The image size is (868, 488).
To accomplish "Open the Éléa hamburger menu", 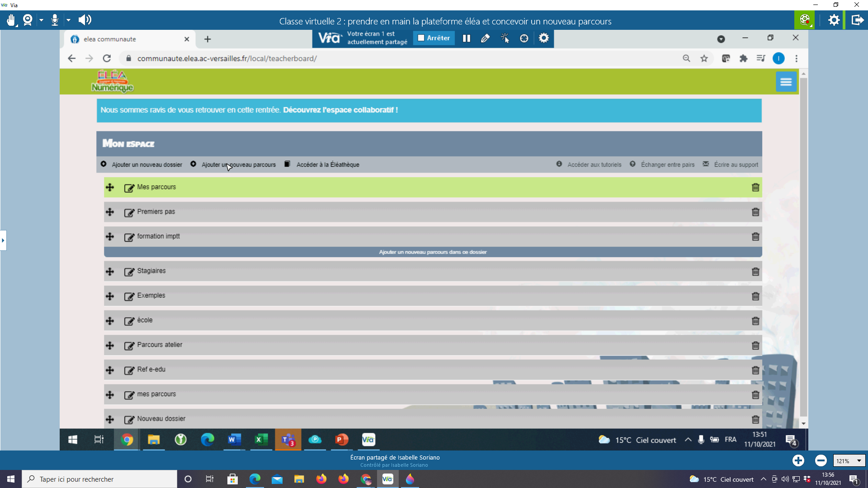I will pos(786,82).
